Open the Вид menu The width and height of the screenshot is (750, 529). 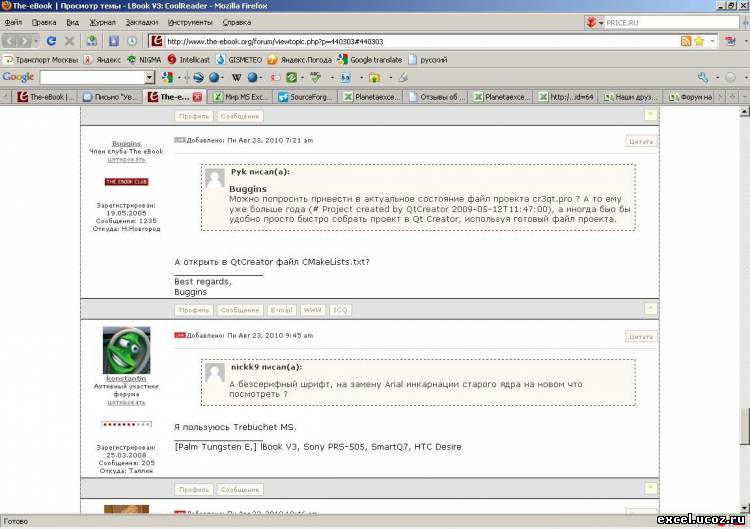tap(73, 22)
